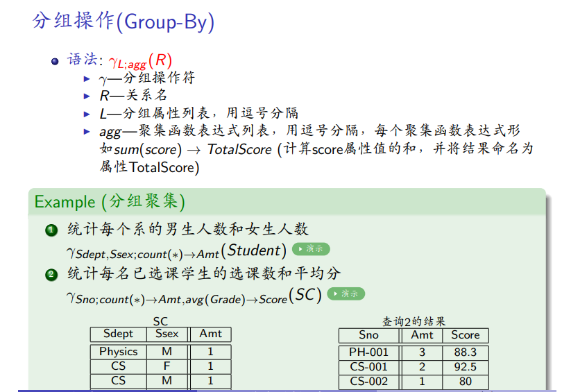Click the numbered circle 2 bullet icon
Image resolution: width=562 pixels, height=392 pixels.
(x=51, y=274)
